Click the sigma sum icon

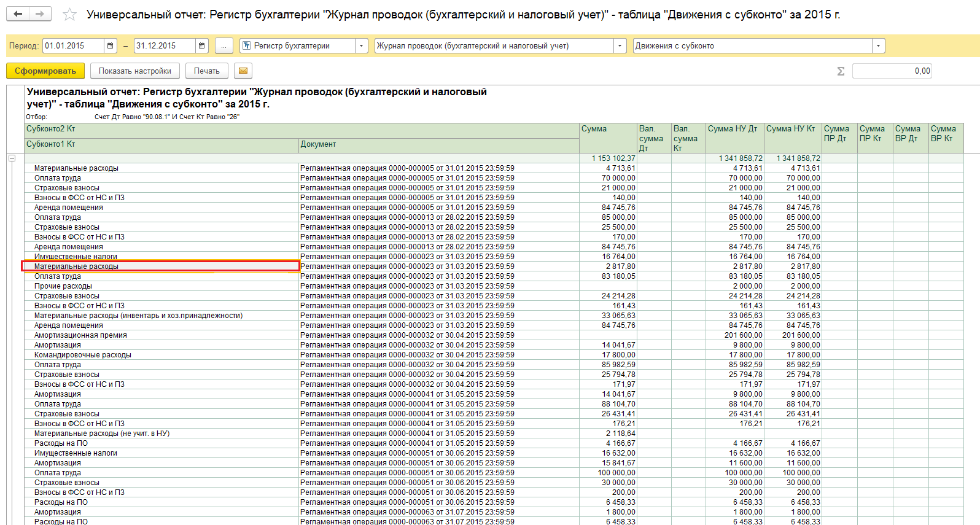(x=841, y=71)
